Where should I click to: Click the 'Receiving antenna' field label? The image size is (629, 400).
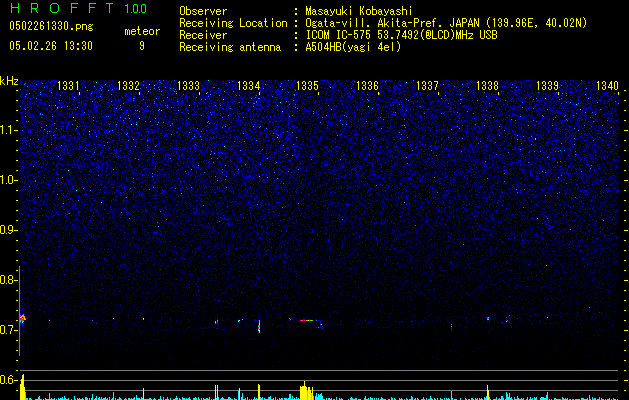[x=230, y=47]
